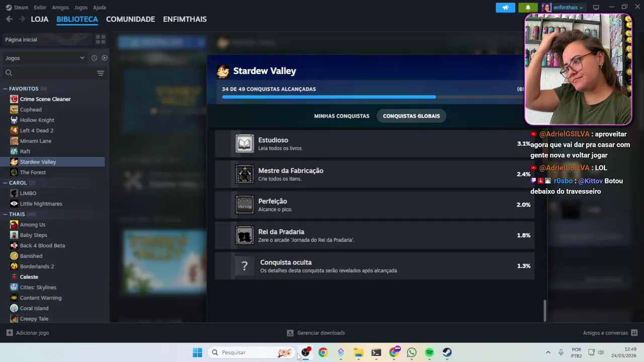Select Stardew Valley in the library list
This screenshot has height=362, width=644.
54,162
